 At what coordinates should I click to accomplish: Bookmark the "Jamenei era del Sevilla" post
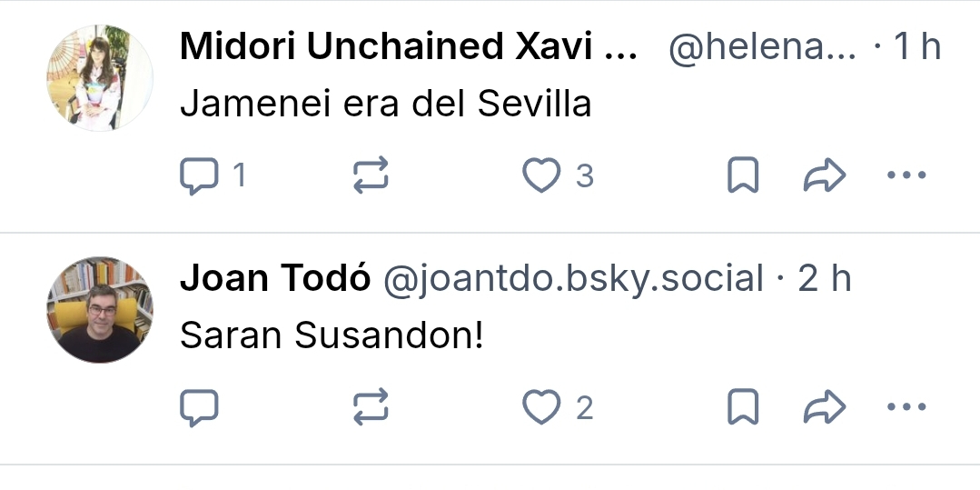pyautogui.click(x=743, y=176)
